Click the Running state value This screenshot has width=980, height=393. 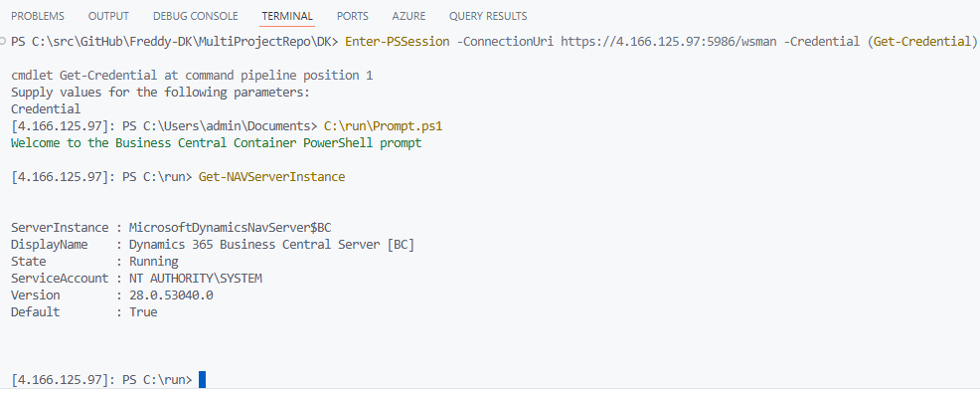pos(154,261)
